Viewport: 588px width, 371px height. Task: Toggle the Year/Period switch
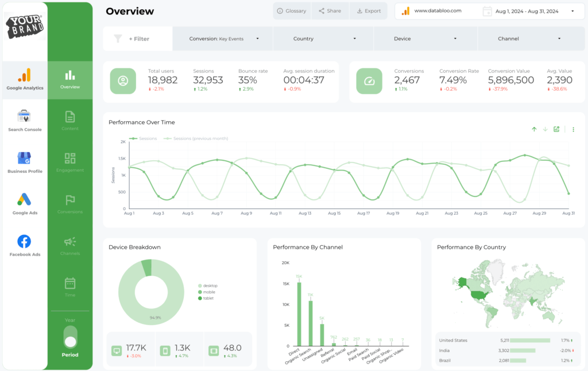pos(69,338)
